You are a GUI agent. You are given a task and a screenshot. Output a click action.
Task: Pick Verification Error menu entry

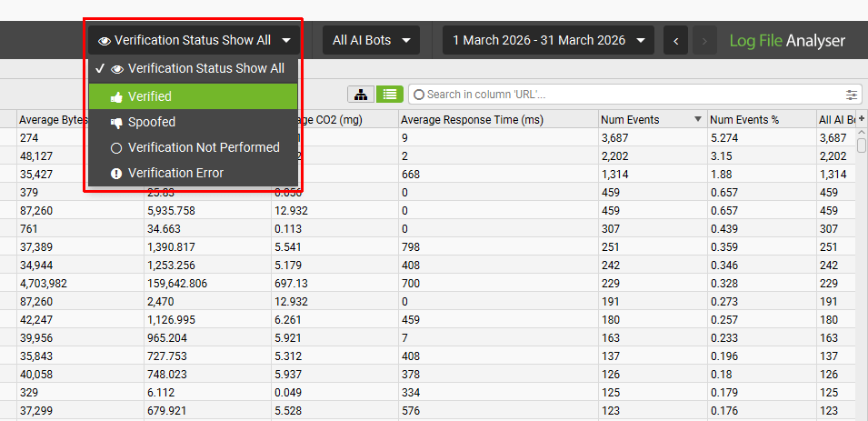tap(175, 173)
